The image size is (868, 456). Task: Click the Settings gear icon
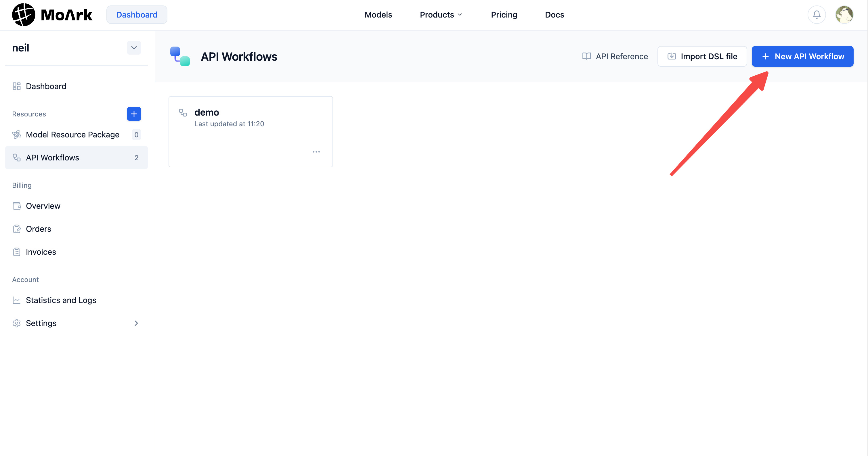click(x=16, y=323)
